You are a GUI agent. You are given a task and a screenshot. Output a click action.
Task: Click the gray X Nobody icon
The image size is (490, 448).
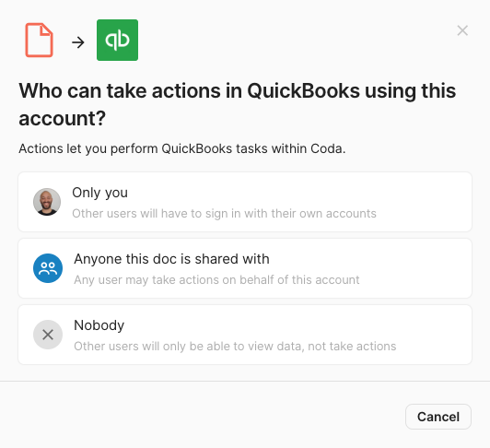pyautogui.click(x=48, y=335)
